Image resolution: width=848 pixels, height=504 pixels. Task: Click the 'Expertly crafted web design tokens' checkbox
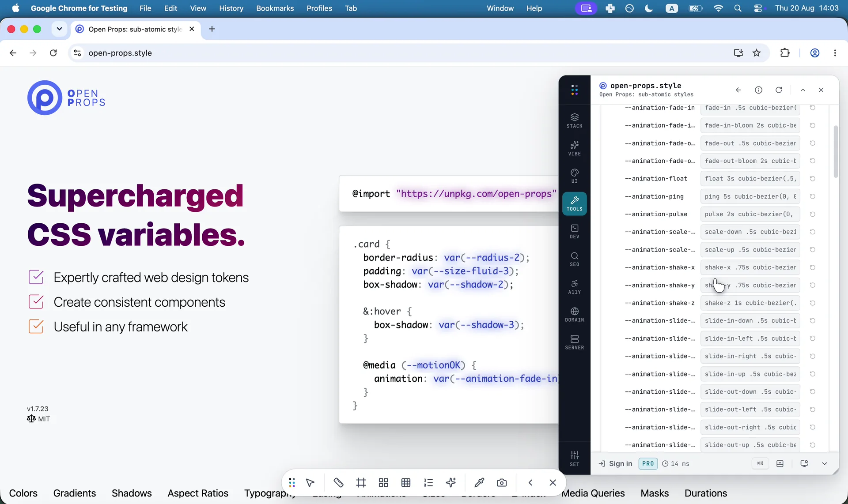(x=36, y=277)
